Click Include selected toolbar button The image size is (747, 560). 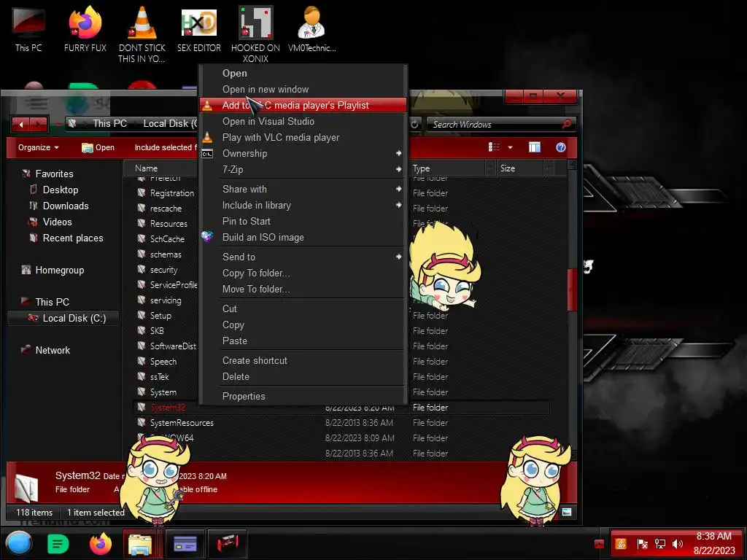pyautogui.click(x=165, y=147)
